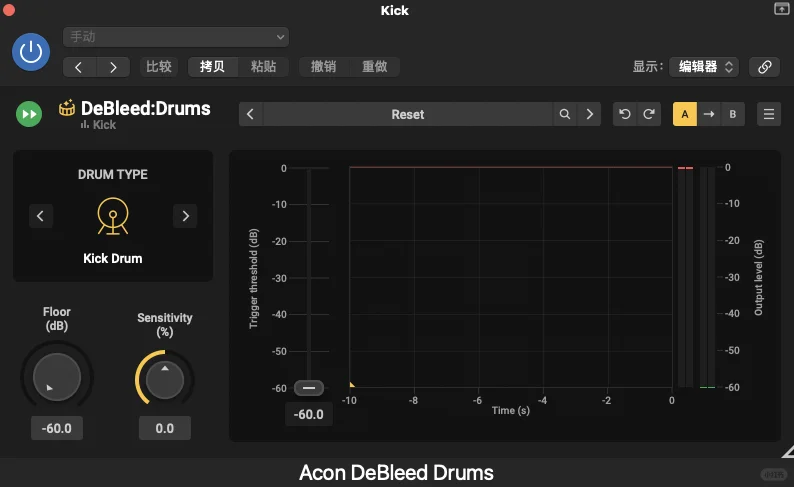Click the Kick Drum label
794x487 pixels.
click(x=113, y=259)
